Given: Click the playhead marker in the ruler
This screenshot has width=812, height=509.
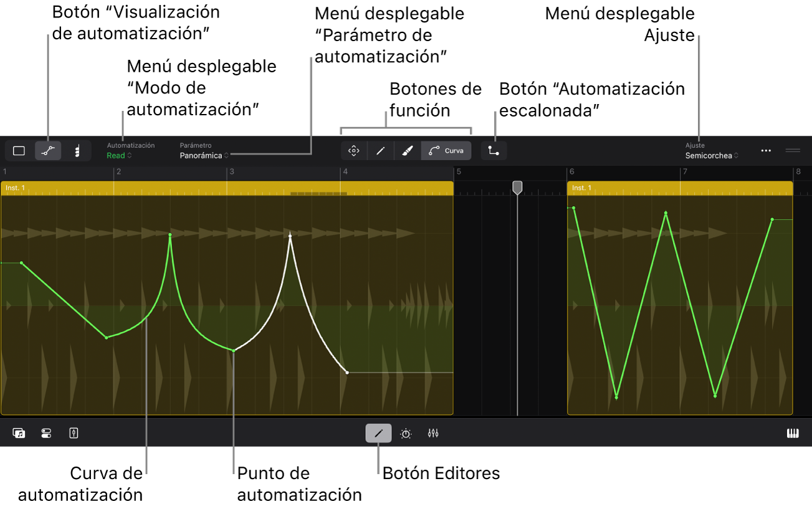Looking at the screenshot, I should click(517, 188).
